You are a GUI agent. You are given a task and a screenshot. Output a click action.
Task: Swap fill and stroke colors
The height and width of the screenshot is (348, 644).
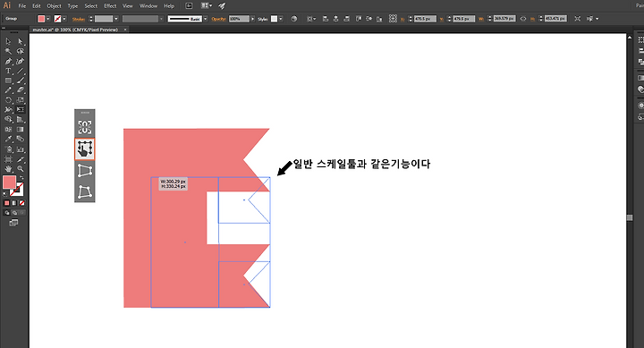(21, 178)
